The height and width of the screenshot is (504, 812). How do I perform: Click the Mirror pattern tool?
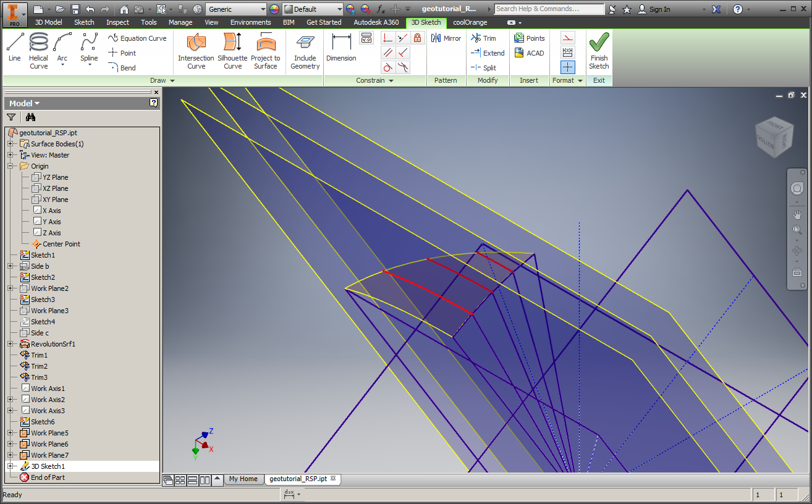coord(446,38)
